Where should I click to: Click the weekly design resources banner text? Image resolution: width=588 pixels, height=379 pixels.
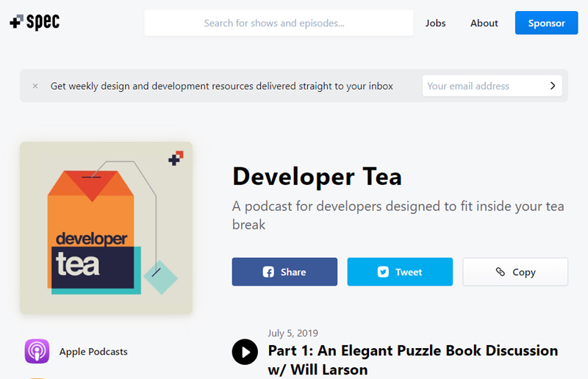(222, 86)
